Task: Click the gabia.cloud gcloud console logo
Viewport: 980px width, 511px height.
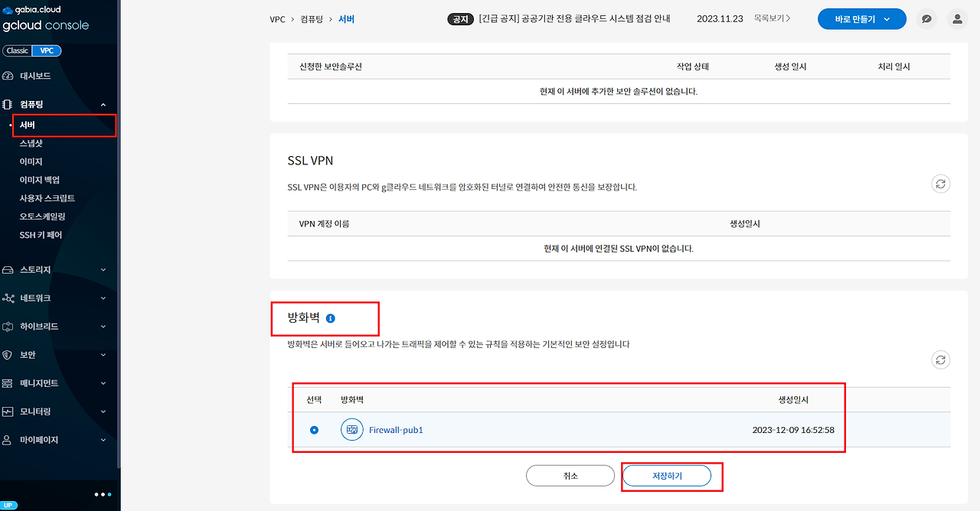Action: (x=46, y=18)
